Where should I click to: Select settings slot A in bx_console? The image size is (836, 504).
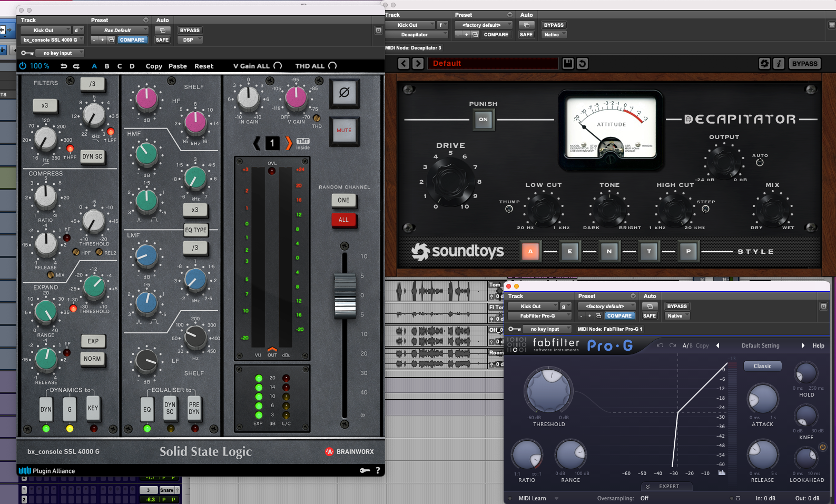(x=94, y=66)
